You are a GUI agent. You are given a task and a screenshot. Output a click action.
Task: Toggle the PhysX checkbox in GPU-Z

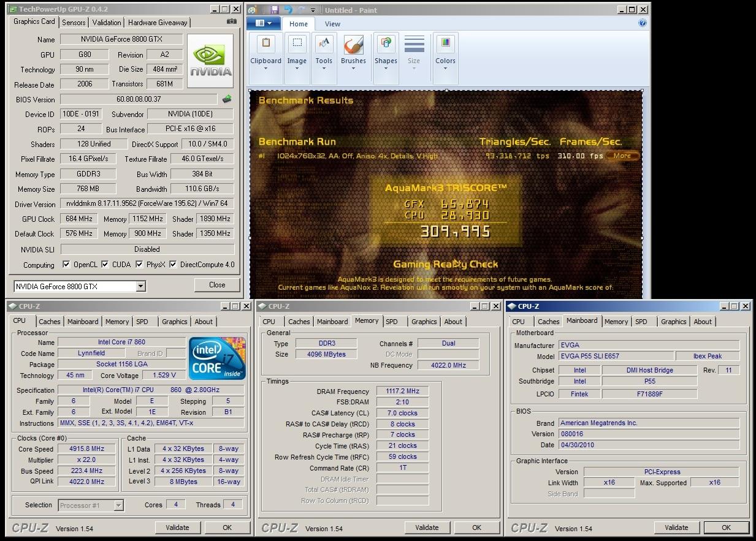click(139, 265)
